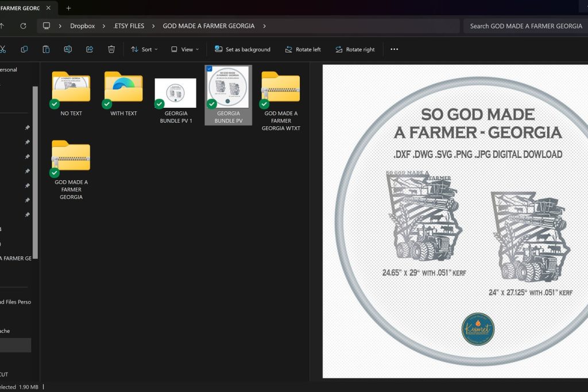The height and width of the screenshot is (392, 588).
Task: Click the Rotate right button
Action: pyautogui.click(x=355, y=49)
